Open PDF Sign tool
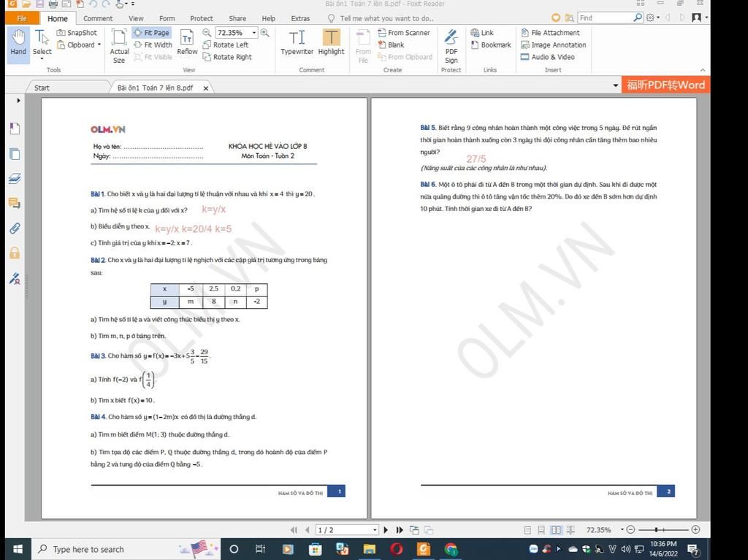The image size is (748, 560). pos(451,46)
